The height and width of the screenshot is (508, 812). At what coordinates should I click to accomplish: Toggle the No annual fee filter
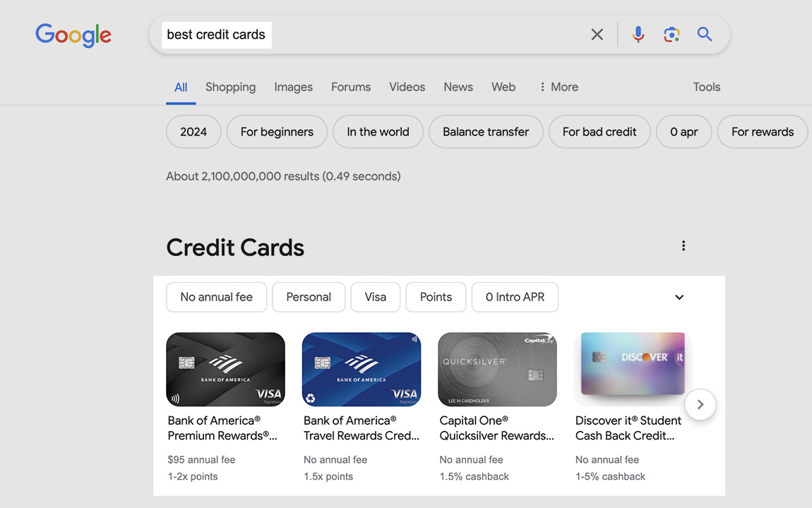pyautogui.click(x=217, y=297)
